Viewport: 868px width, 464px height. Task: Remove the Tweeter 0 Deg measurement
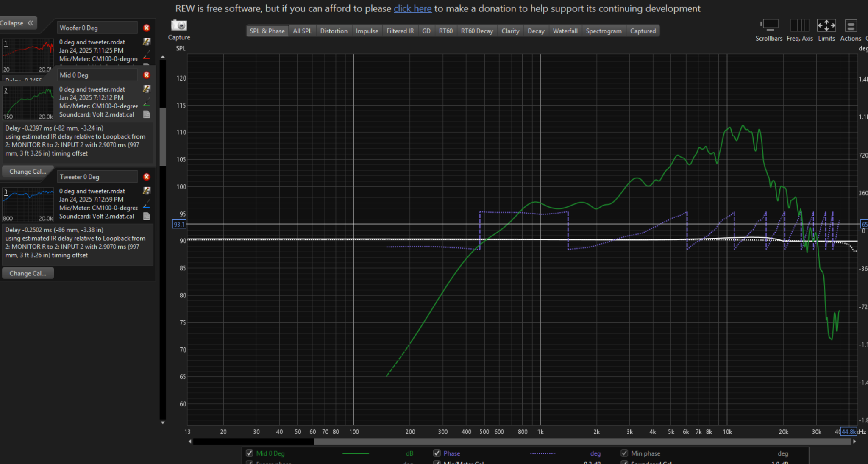click(147, 177)
